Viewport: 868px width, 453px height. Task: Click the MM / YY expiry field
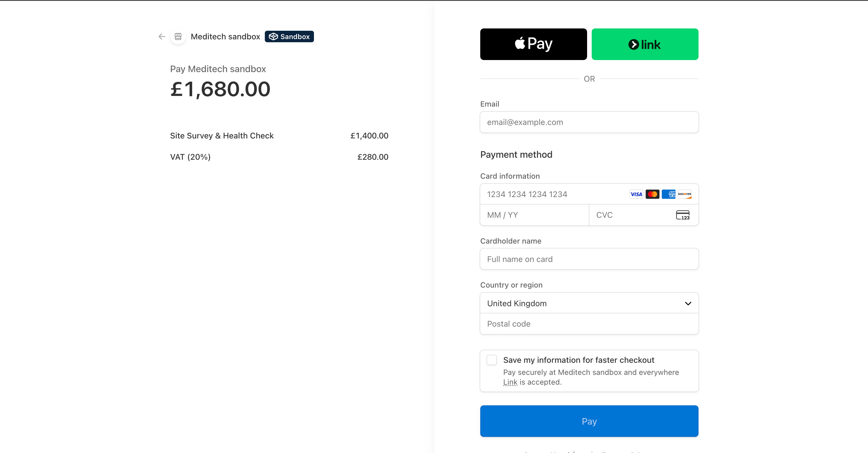pyautogui.click(x=535, y=215)
